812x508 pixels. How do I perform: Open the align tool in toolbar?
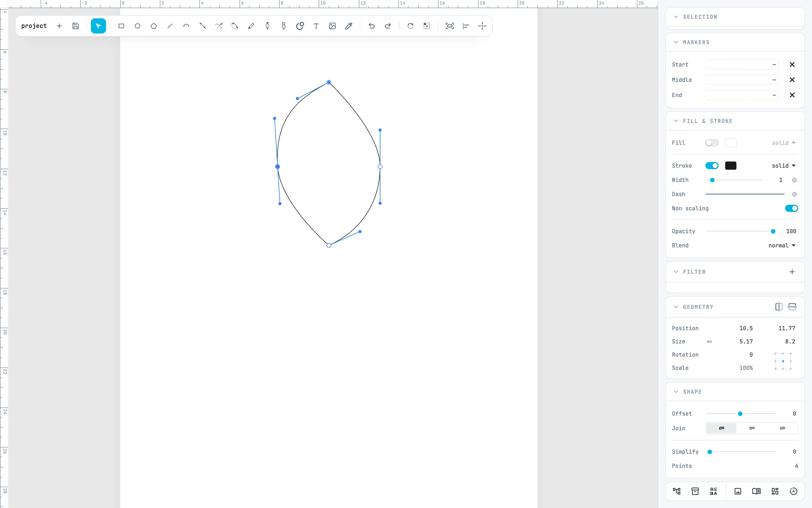(466, 26)
